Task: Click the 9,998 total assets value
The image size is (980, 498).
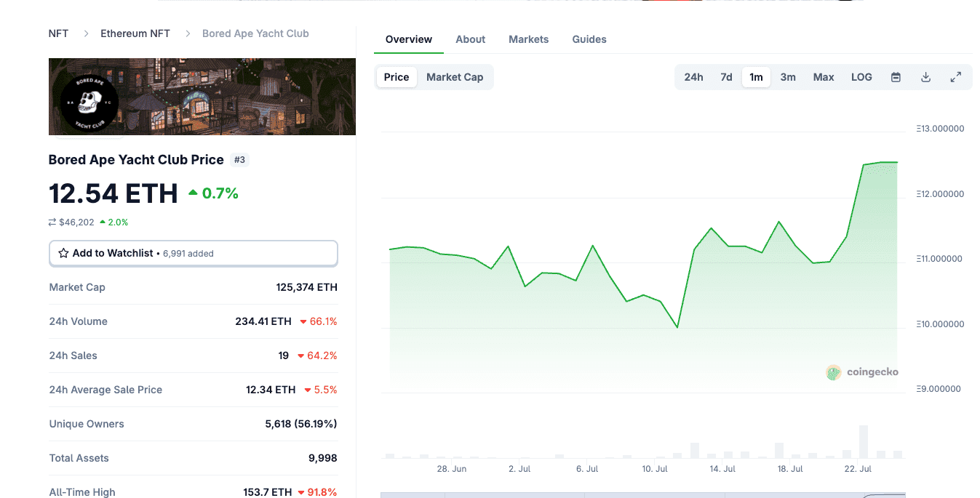Action: (x=323, y=458)
